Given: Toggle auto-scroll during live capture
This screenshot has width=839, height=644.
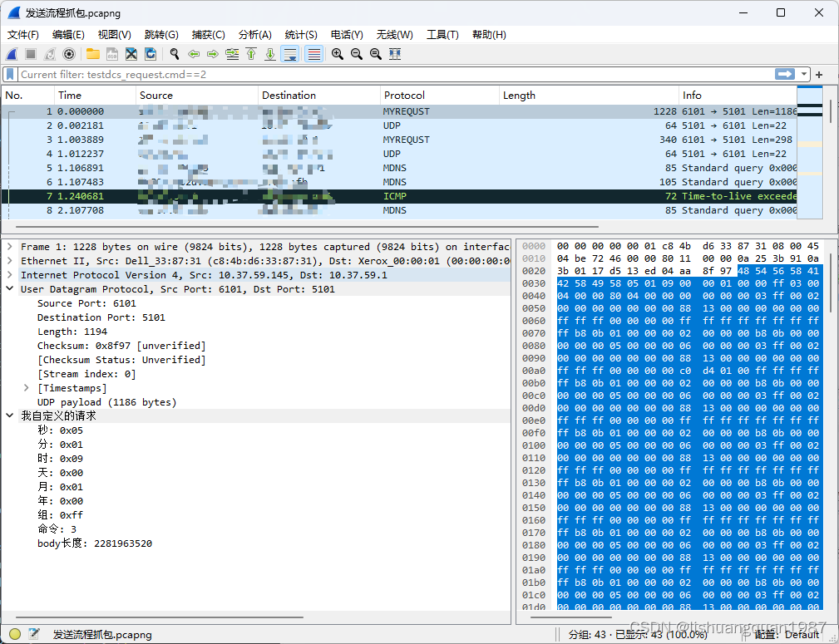Looking at the screenshot, I should [289, 54].
